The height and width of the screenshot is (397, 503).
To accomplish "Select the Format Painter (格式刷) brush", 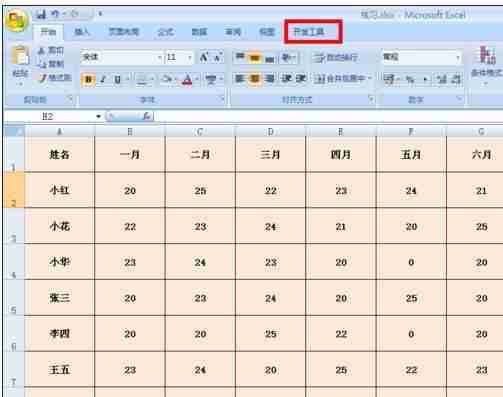I will (55, 78).
